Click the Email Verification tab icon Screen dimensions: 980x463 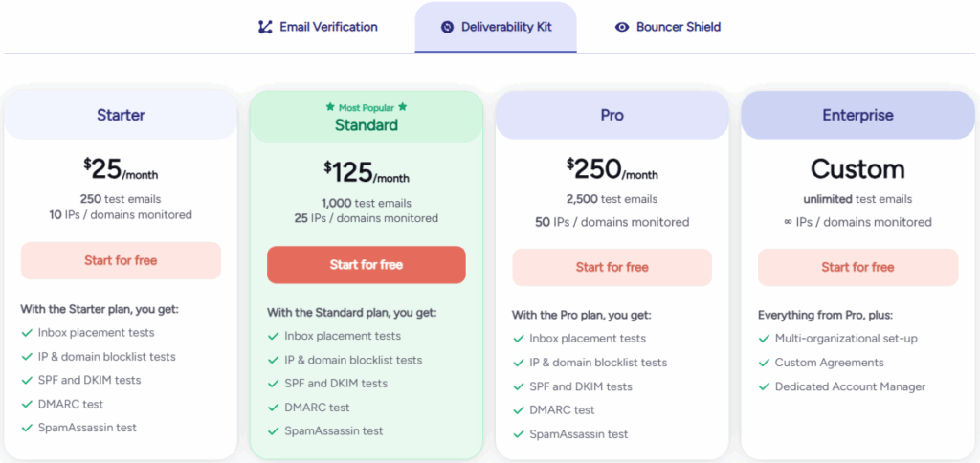click(x=265, y=27)
